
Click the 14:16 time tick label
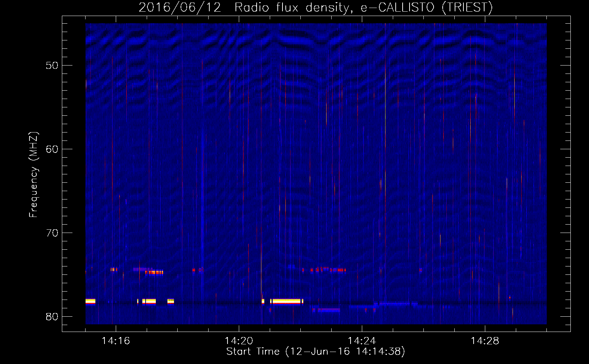(116, 341)
